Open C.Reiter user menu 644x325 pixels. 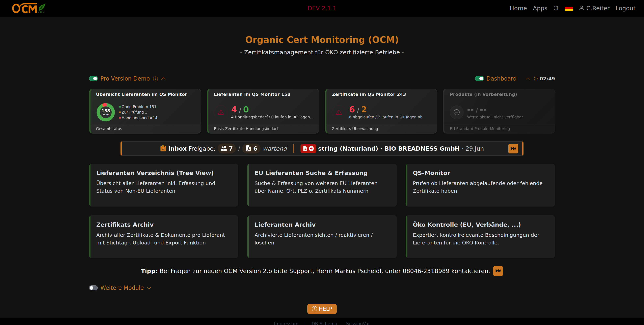click(594, 8)
